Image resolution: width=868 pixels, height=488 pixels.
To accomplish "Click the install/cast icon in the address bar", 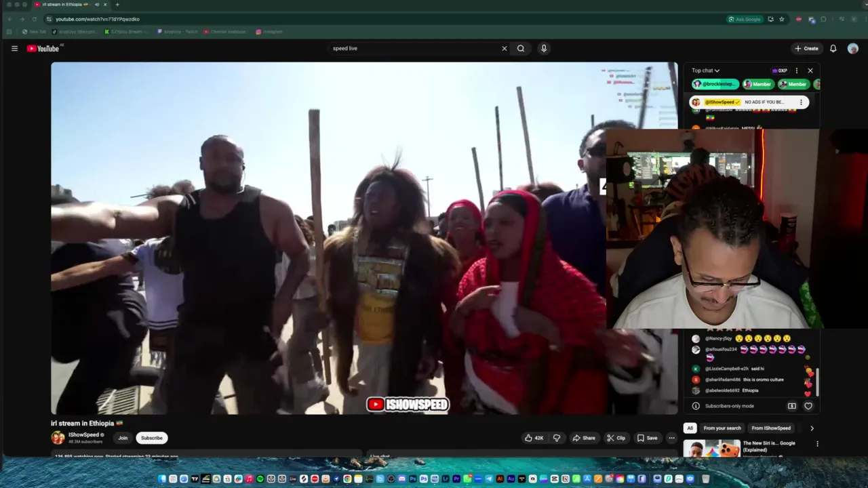I will point(770,19).
